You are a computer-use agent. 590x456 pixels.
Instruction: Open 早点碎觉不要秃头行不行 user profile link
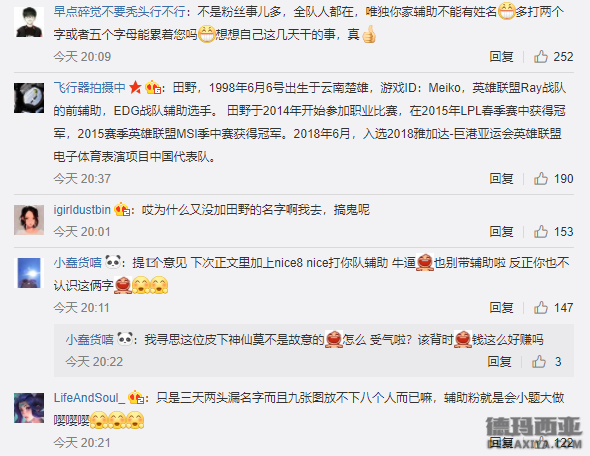pos(120,12)
